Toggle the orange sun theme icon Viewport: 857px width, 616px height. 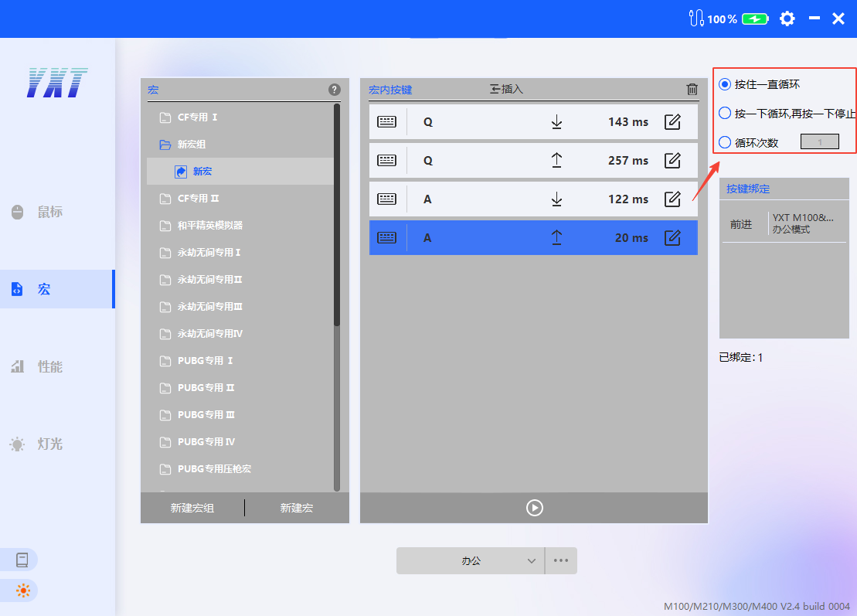(22, 591)
